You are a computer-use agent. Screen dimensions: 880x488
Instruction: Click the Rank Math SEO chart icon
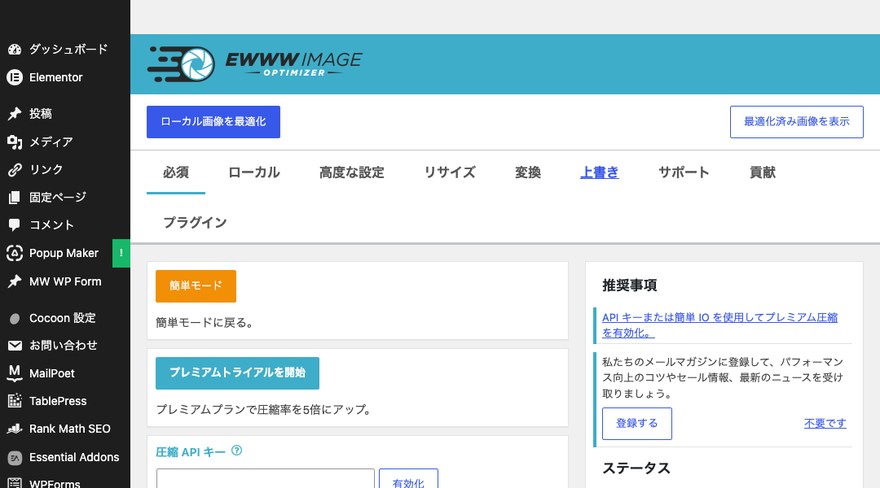15,429
